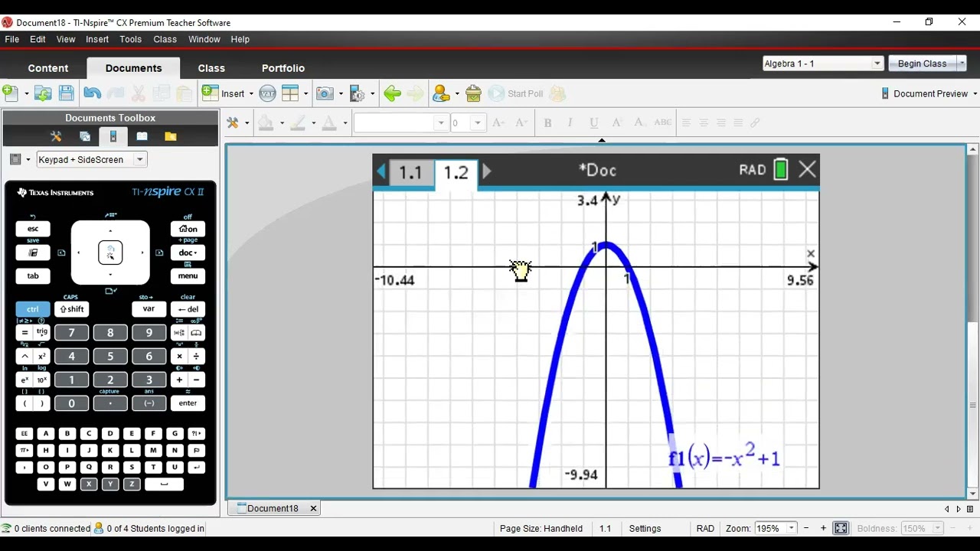This screenshot has width=980, height=551.
Task: Undo the last action
Action: tap(92, 93)
